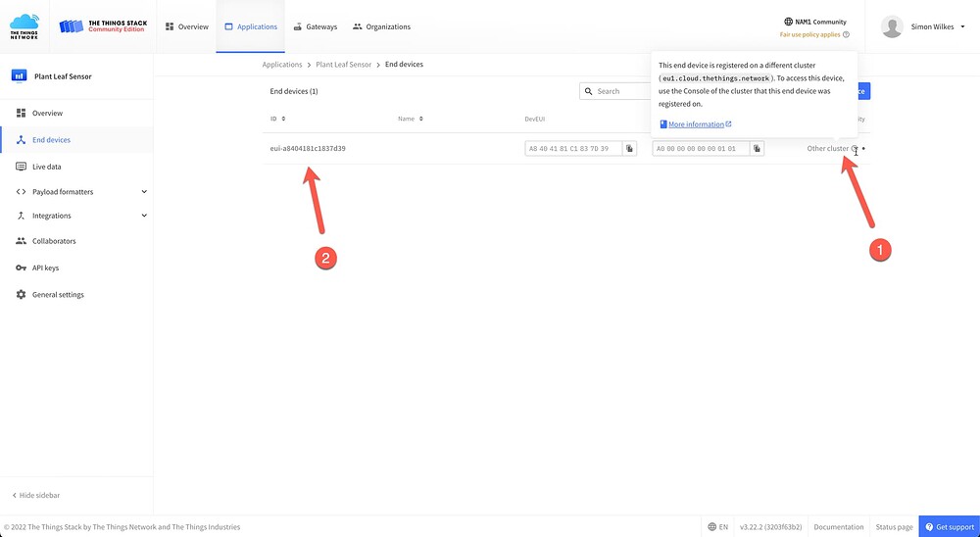Open the More information link
The height and width of the screenshot is (537, 980).
point(696,124)
